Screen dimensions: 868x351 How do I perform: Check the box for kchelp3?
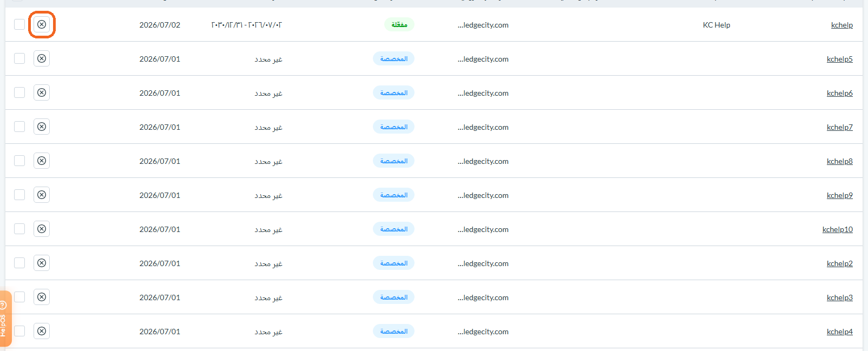[x=19, y=297]
